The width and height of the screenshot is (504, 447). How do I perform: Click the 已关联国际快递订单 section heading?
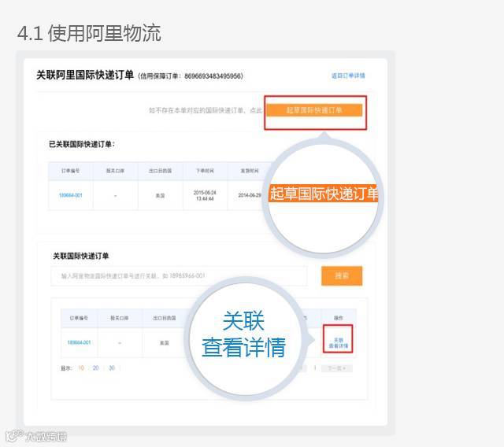click(82, 144)
